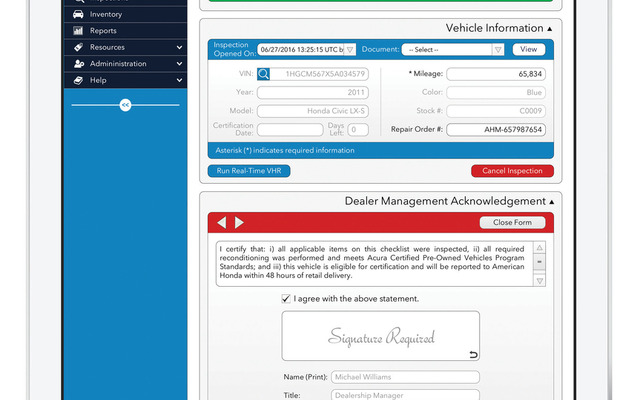
Task: Collapse Dealer Management Acknowledgement section
Action: point(552,202)
